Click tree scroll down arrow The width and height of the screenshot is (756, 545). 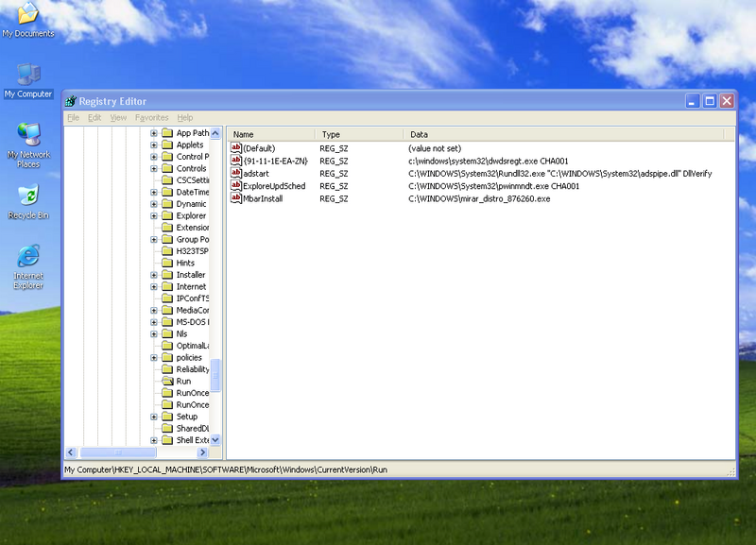click(215, 439)
